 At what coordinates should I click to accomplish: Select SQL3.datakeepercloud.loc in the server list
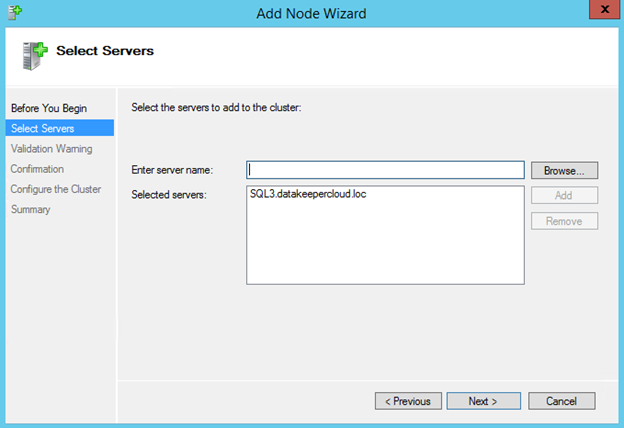[308, 194]
